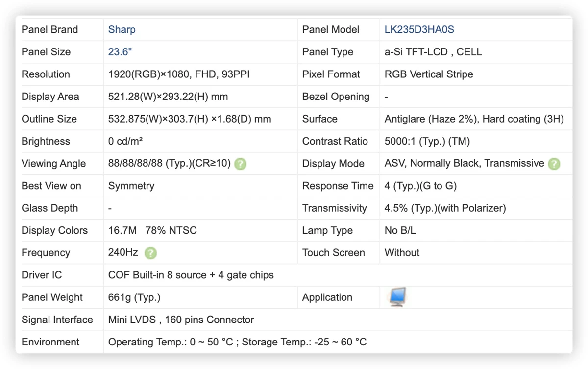Screen dimensions: 588x369
Task: Click the Outline Size dimensions value
Action: click(x=190, y=119)
